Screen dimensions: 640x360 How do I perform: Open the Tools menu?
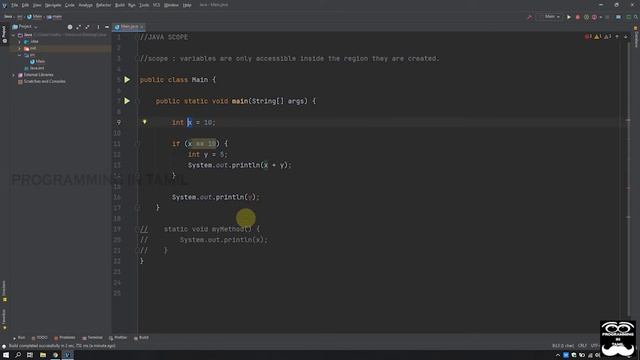(144, 5)
